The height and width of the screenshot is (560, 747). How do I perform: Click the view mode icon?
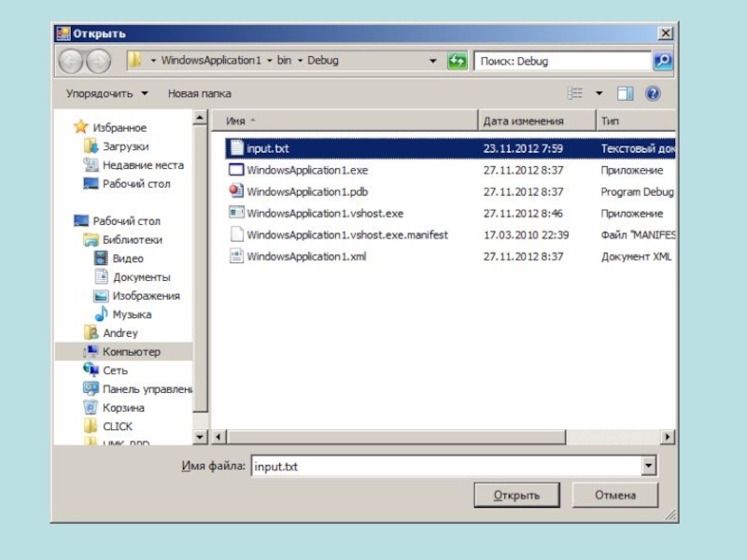coord(576,93)
